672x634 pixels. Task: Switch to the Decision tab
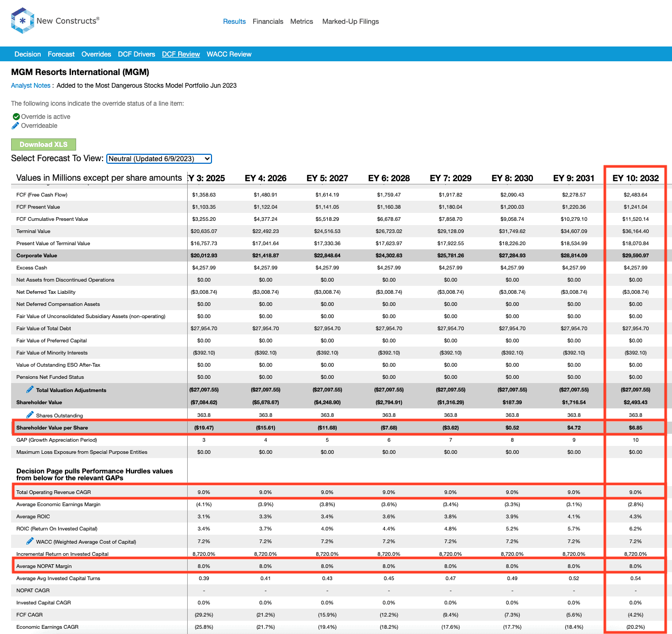click(27, 54)
